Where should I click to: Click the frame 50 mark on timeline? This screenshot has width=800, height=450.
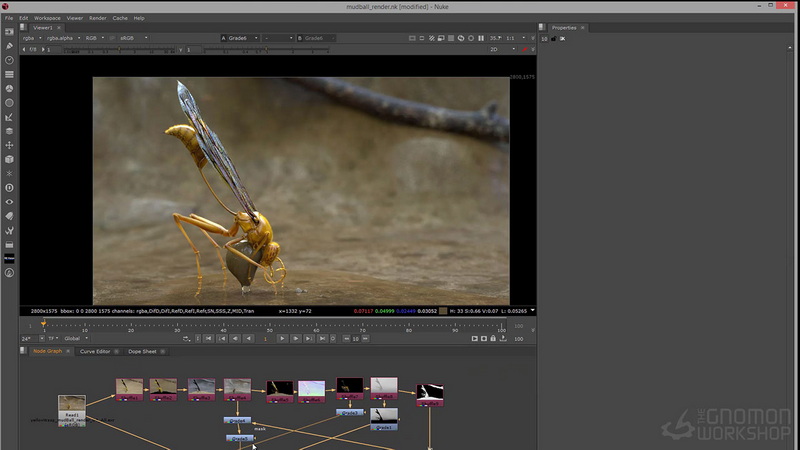269,327
